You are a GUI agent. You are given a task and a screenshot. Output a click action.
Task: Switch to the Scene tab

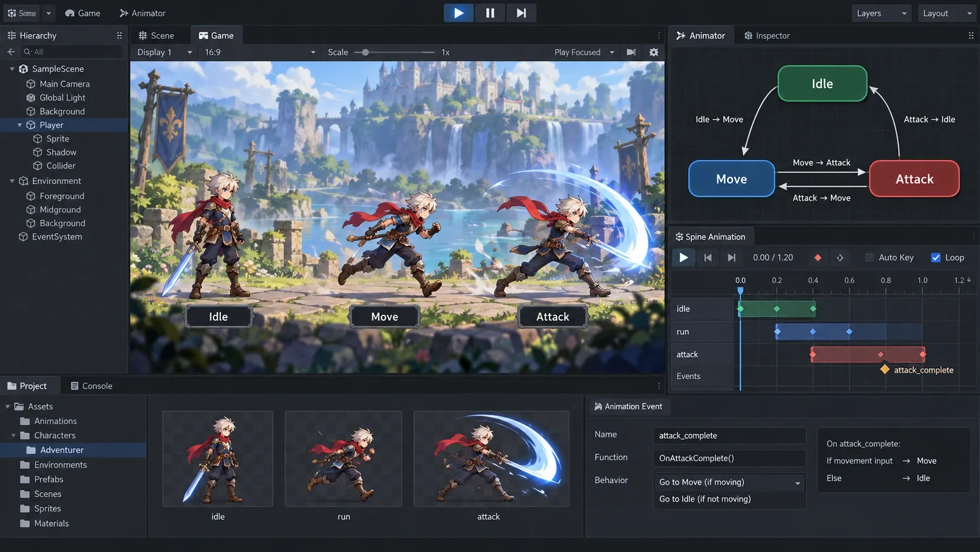(x=156, y=35)
